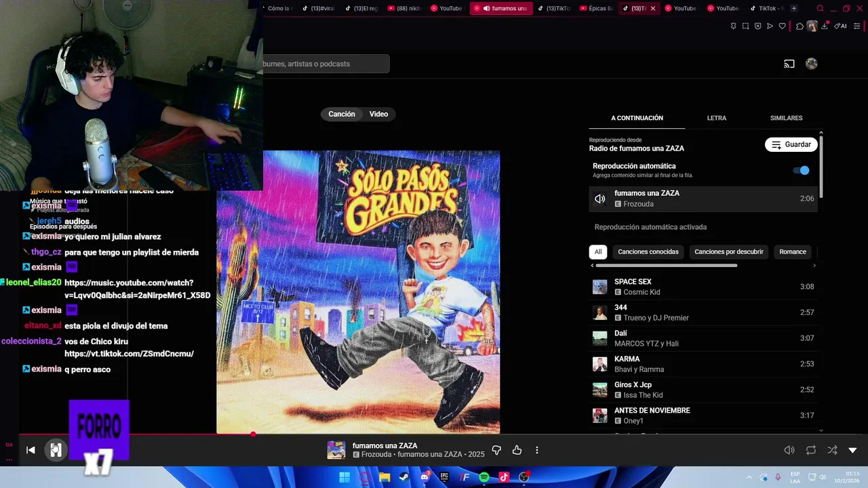Open Spotify from the taskbar
This screenshot has width=868, height=488.
pos(484,477)
